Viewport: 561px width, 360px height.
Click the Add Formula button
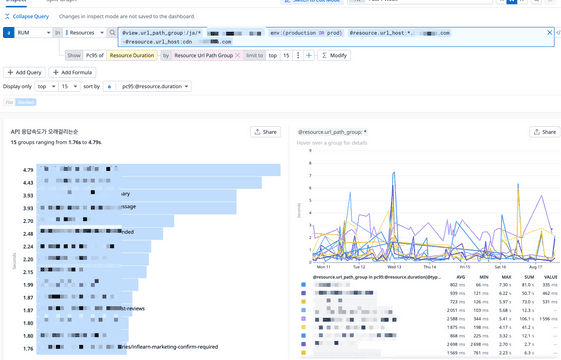coord(72,72)
